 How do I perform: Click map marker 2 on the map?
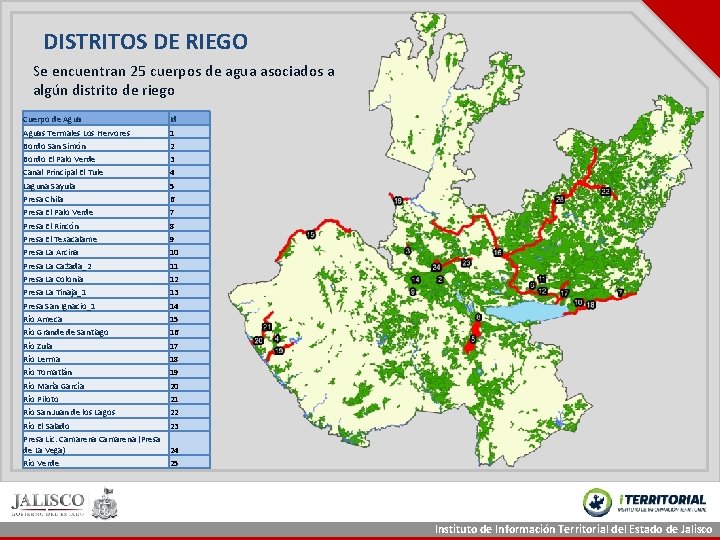(440, 279)
